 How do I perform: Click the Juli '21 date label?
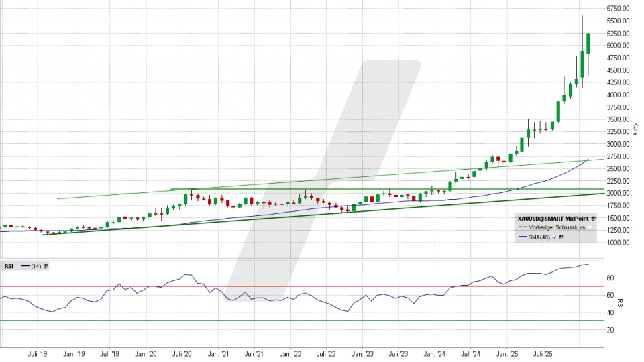(x=254, y=354)
